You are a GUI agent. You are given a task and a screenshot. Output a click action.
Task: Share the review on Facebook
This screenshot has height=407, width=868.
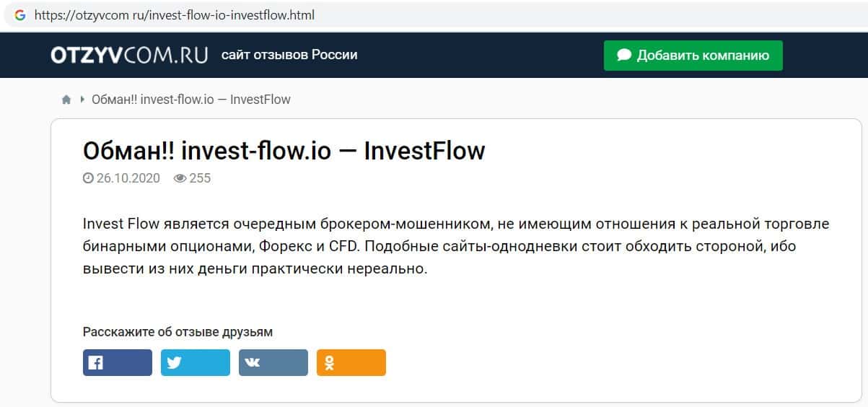[118, 363]
